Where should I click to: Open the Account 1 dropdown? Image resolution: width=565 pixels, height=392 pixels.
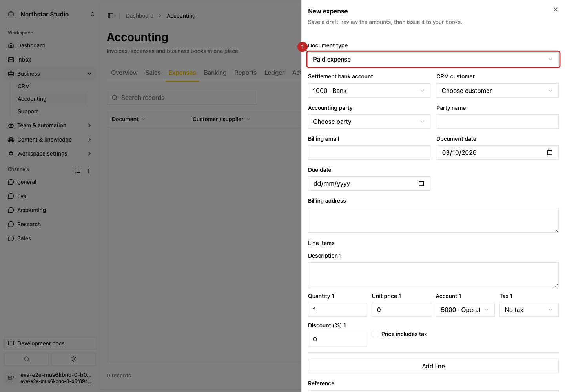[465, 310]
